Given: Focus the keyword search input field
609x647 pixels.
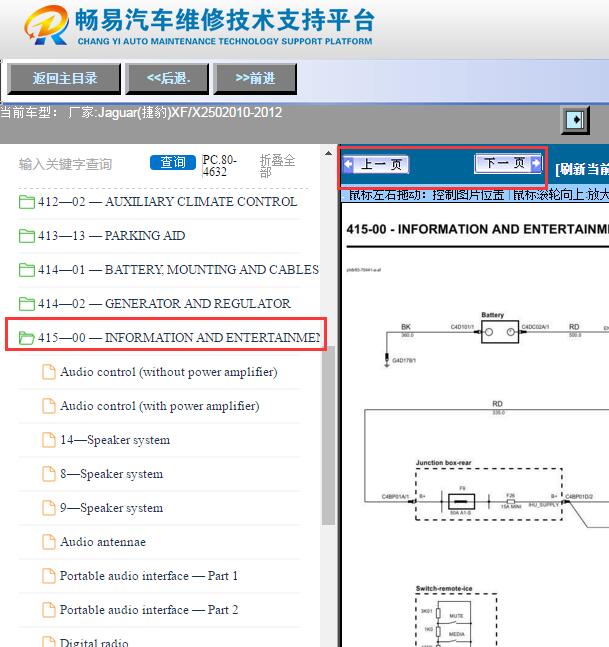Looking at the screenshot, I should tap(80, 164).
